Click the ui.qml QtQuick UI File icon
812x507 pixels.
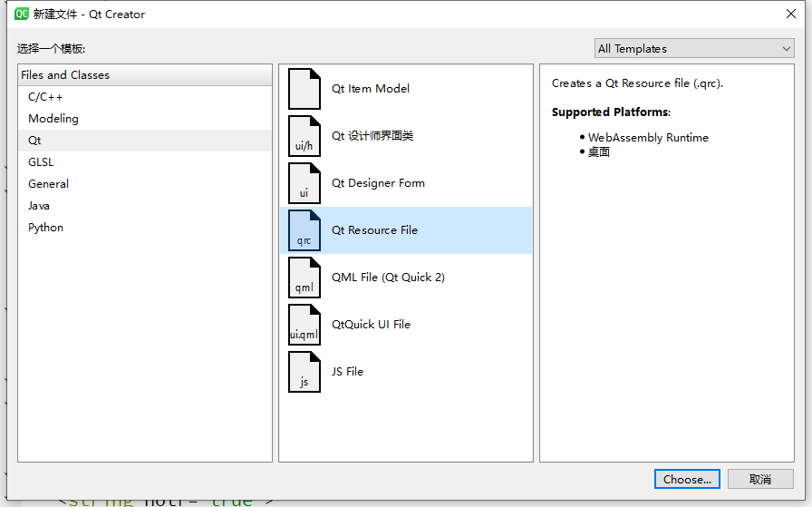point(304,325)
